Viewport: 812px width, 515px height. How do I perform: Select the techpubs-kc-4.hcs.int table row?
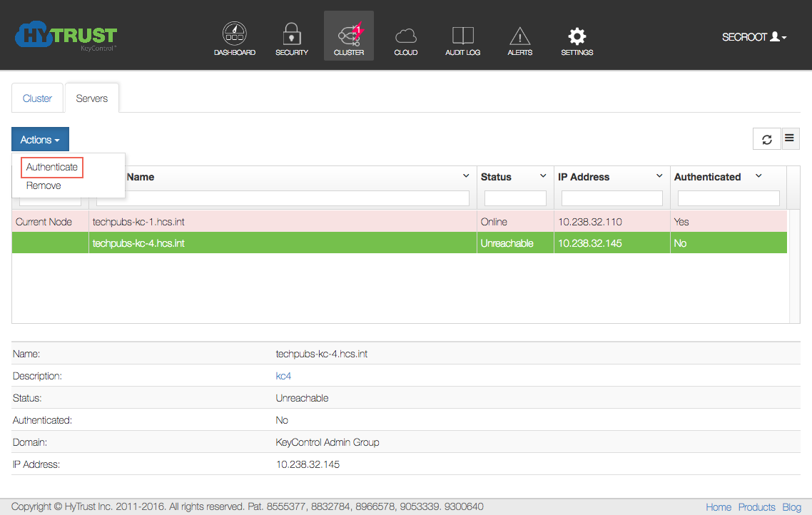400,243
